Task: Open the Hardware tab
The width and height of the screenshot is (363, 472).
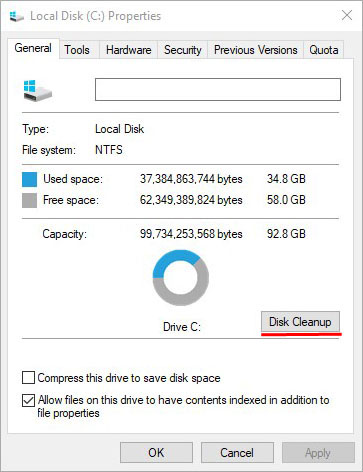Action: click(129, 50)
